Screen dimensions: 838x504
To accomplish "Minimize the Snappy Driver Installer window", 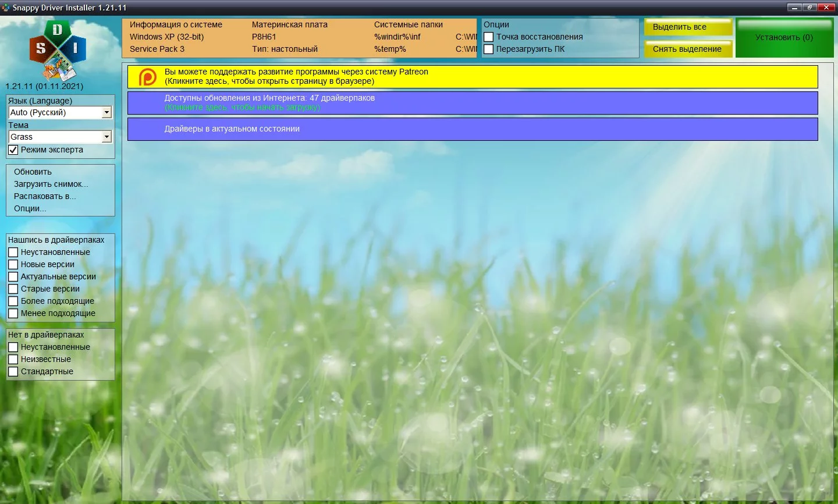I will (795, 8).
